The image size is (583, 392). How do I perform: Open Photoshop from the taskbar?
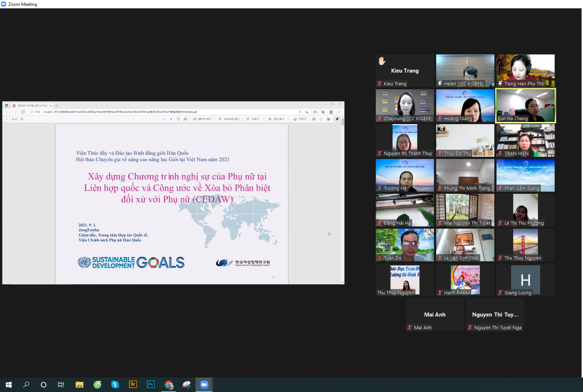coord(150,384)
